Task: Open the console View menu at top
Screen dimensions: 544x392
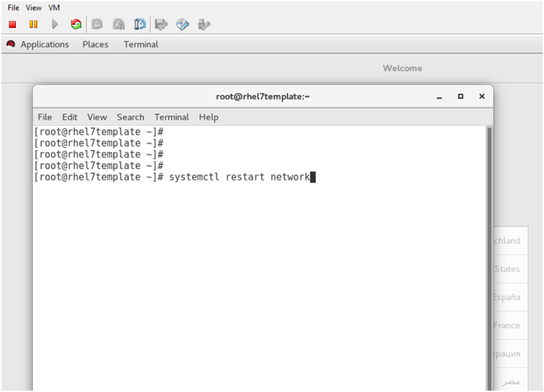Action: click(34, 8)
